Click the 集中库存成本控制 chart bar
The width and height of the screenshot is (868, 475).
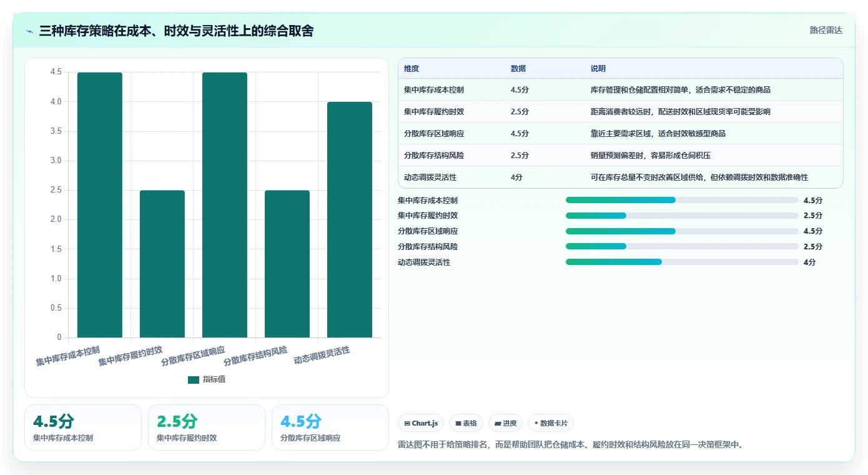point(100,205)
